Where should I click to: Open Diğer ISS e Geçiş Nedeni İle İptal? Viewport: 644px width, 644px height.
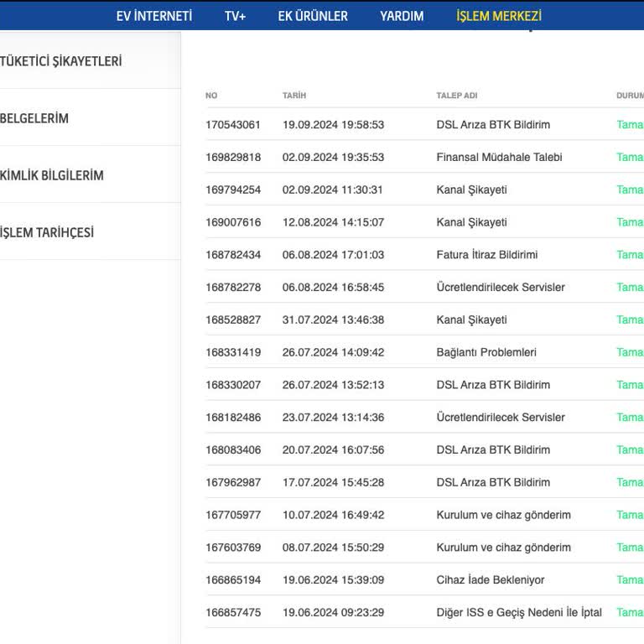(519, 613)
